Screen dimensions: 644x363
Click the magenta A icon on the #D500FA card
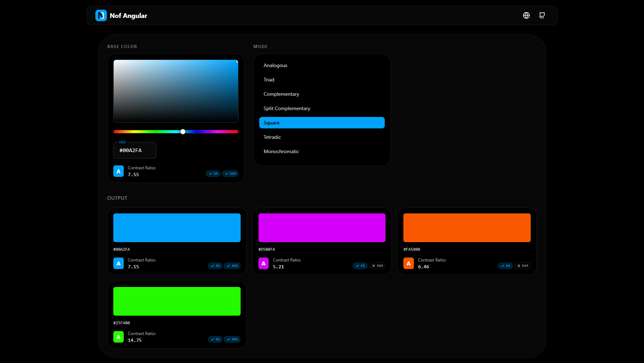tap(264, 263)
